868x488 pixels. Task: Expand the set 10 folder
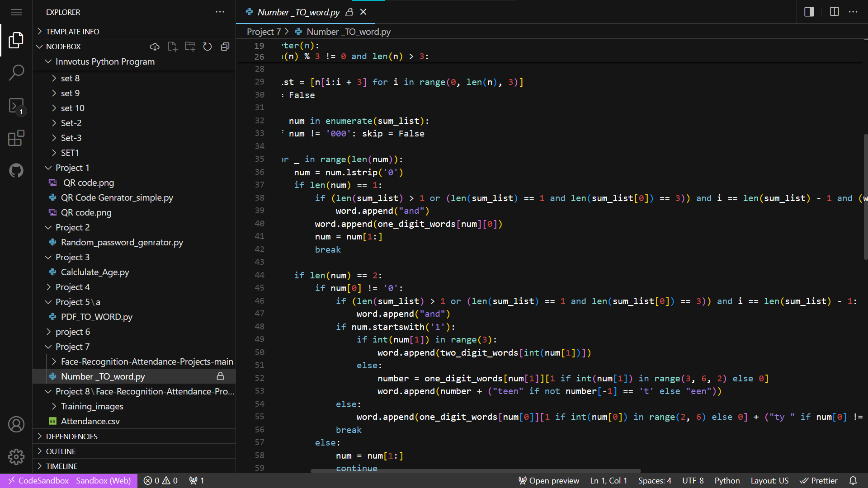click(x=134, y=108)
